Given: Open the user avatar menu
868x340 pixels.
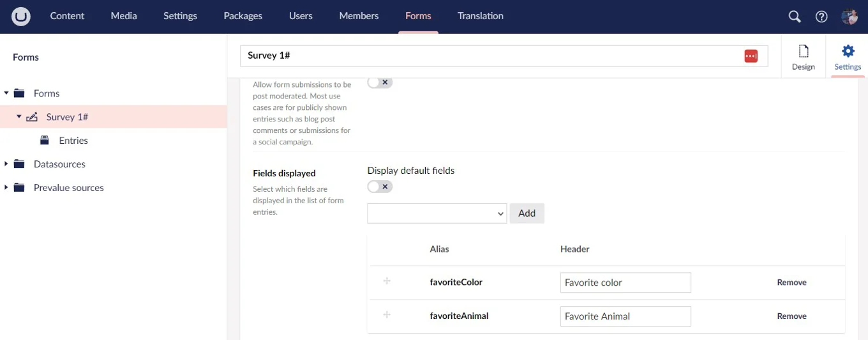Looking at the screenshot, I should click(x=849, y=17).
